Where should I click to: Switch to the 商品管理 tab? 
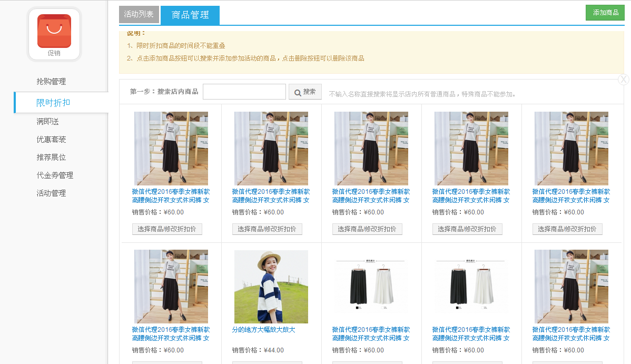[190, 15]
